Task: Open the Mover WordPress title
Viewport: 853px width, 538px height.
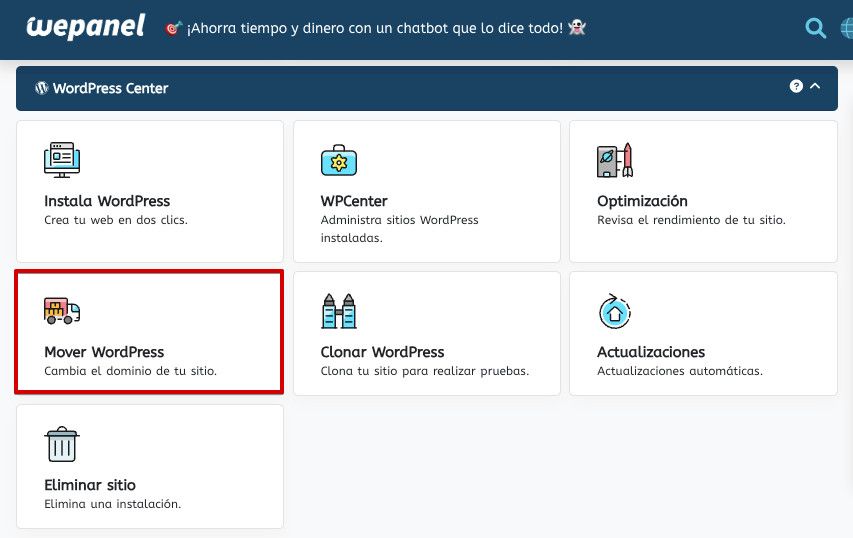Action: [x=104, y=352]
